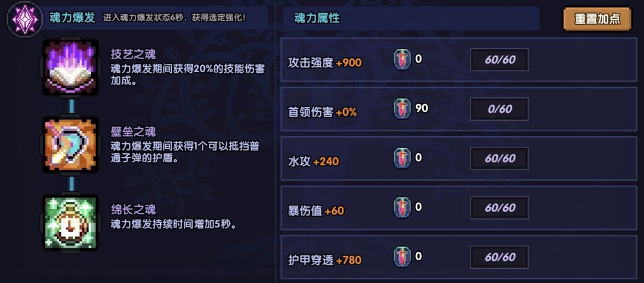This screenshot has width=644, height=283.
Task: Click the 60/60 points box for 水攻
Action: (500, 159)
